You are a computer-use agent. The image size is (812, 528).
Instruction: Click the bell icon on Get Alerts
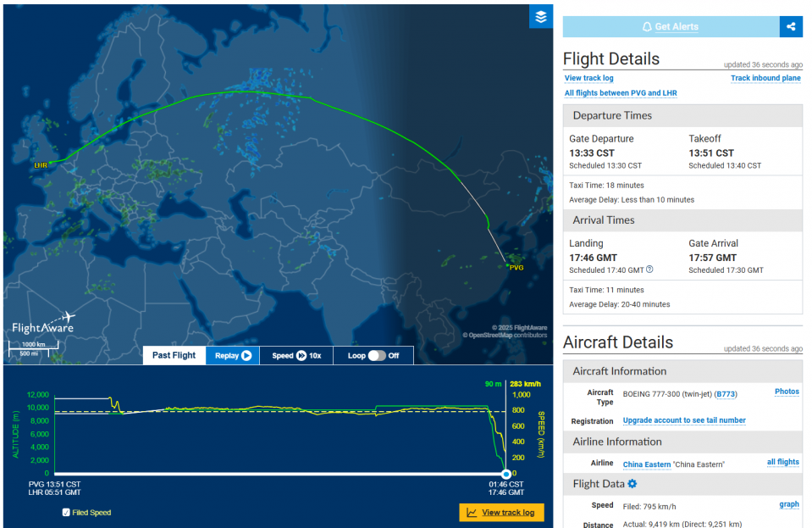(x=647, y=27)
